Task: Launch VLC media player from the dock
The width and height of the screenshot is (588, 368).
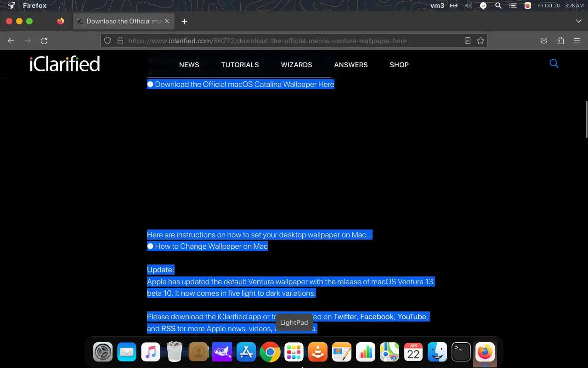Action: 318,352
